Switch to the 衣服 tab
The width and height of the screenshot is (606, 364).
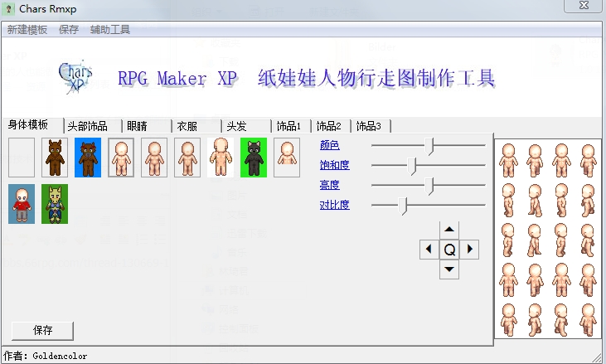196,126
